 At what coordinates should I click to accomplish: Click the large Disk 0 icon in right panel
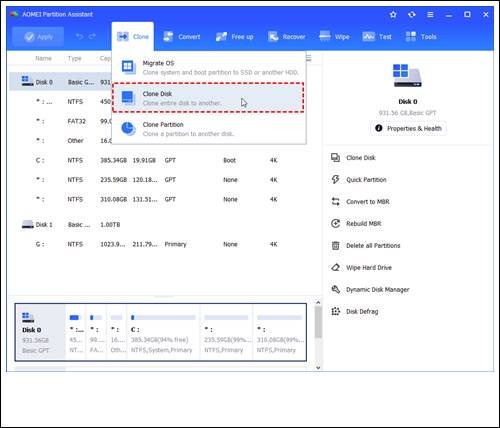tap(407, 76)
